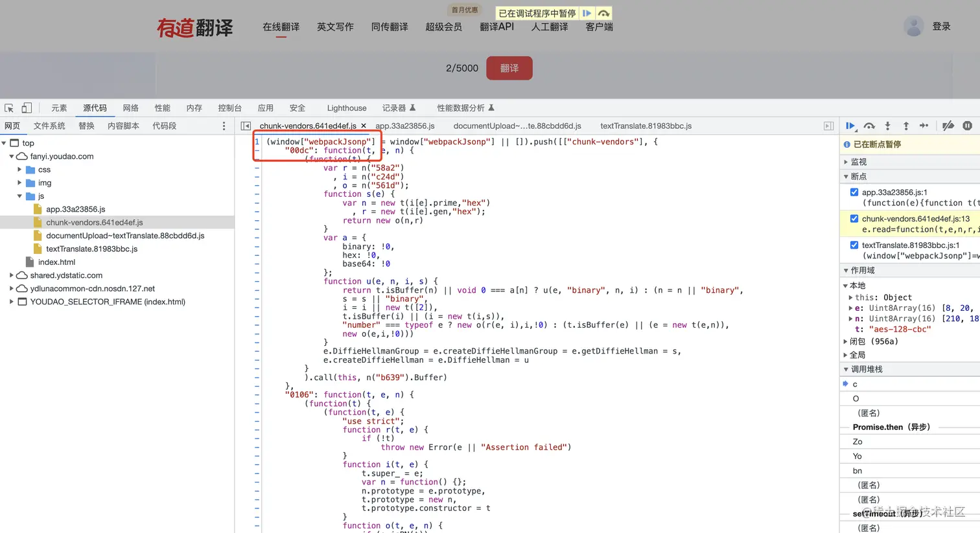Open the 性能 Performance tab
The height and width of the screenshot is (533, 980).
coord(163,108)
